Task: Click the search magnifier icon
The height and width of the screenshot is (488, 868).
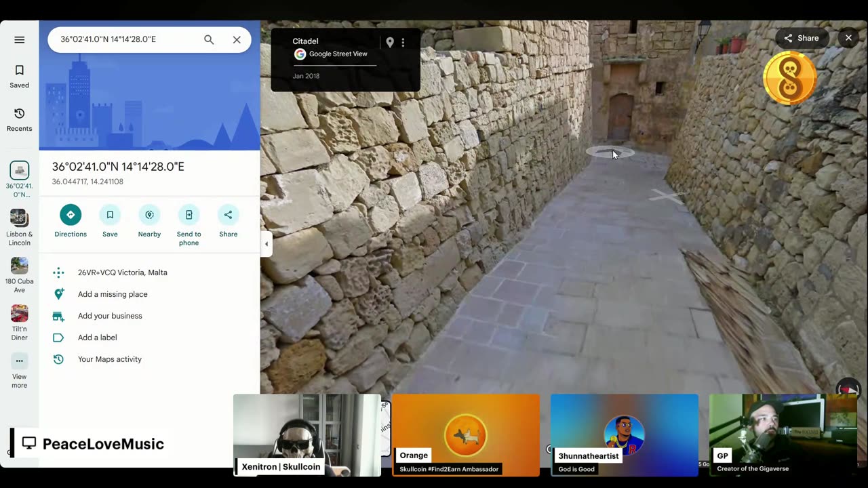Action: click(x=209, y=39)
